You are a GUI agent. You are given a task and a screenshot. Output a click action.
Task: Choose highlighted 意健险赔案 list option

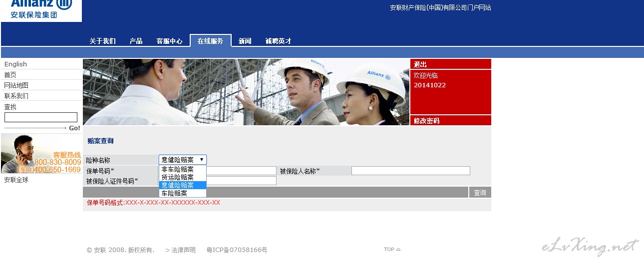(x=182, y=185)
